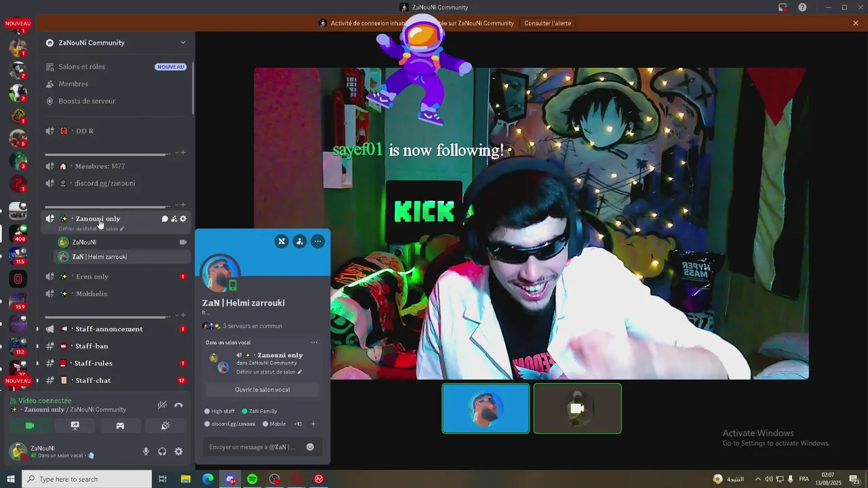Deafen audio with the headphones icon
Image resolution: width=868 pixels, height=488 pixels.
(x=162, y=451)
